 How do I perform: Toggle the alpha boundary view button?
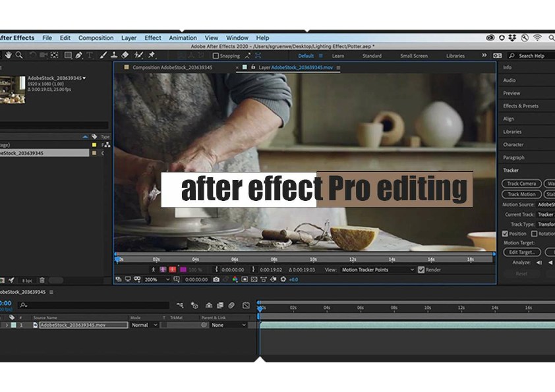(x=163, y=269)
